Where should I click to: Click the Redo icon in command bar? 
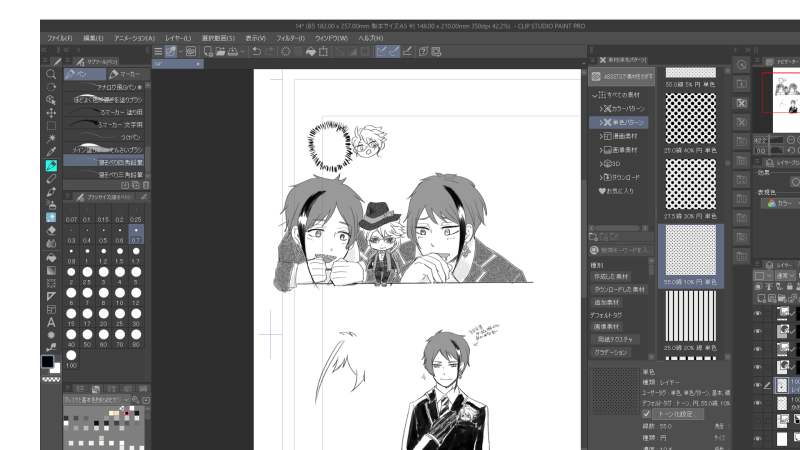[269, 51]
